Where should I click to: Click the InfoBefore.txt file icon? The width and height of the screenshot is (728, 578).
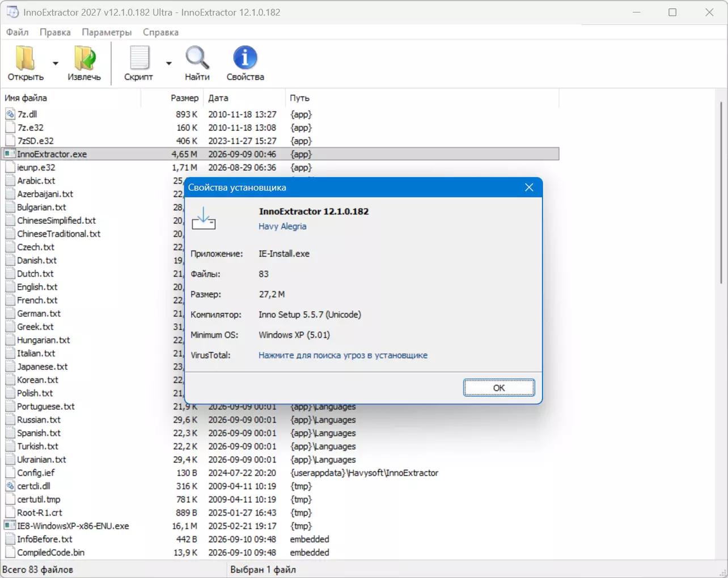[10, 539]
